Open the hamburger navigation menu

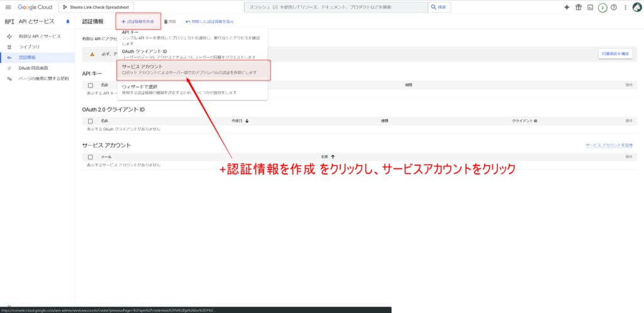point(8,7)
